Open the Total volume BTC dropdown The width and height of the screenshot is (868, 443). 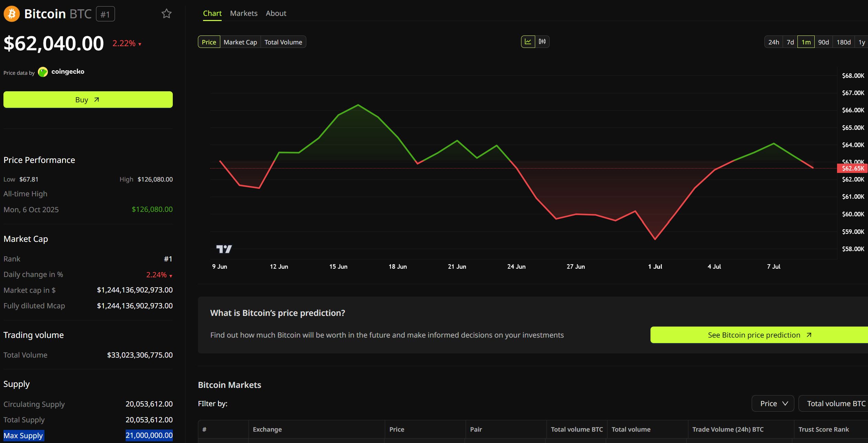coord(833,403)
